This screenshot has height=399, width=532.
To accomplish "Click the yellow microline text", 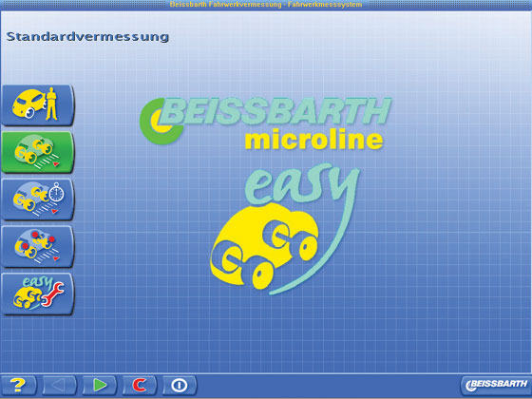I will 313,140.
